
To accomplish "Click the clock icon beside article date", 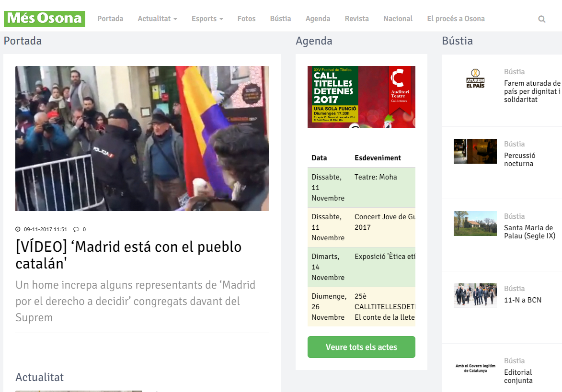I will click(18, 229).
